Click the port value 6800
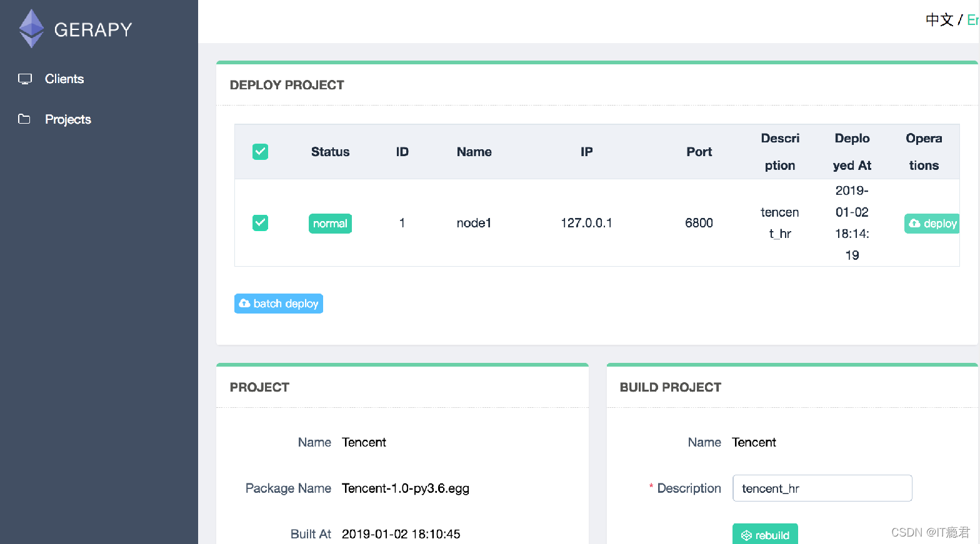The width and height of the screenshot is (980, 544). coord(699,223)
